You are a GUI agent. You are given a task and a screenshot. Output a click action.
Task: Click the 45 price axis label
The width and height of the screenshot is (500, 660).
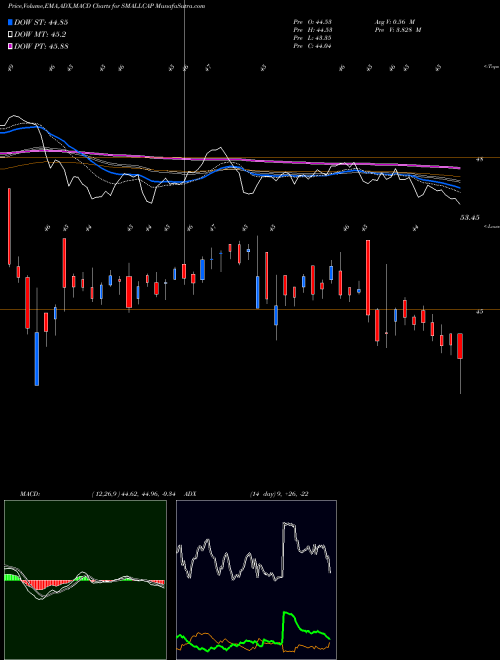coord(479,312)
